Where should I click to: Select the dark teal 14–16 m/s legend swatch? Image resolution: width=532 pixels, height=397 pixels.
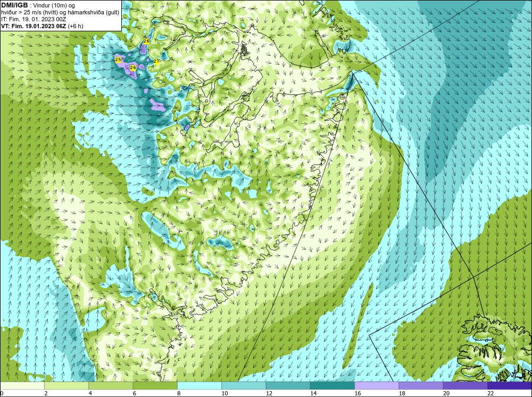coord(332,385)
